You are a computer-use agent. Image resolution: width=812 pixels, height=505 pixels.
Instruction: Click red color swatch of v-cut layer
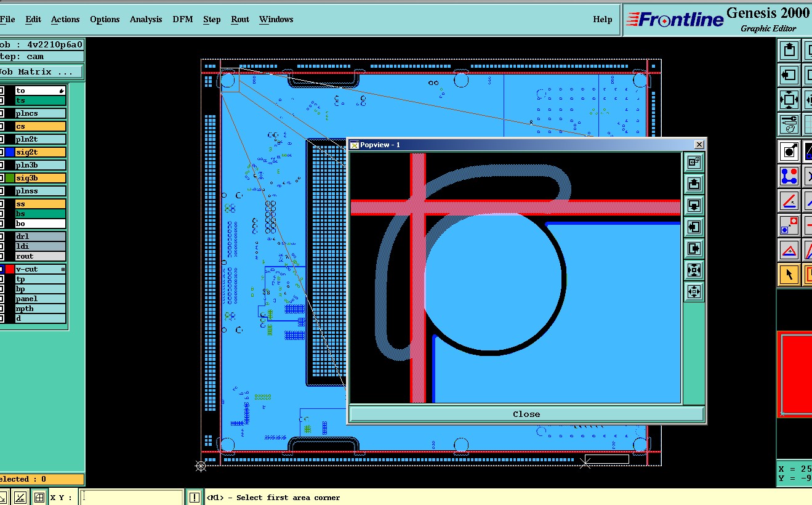[10, 269]
